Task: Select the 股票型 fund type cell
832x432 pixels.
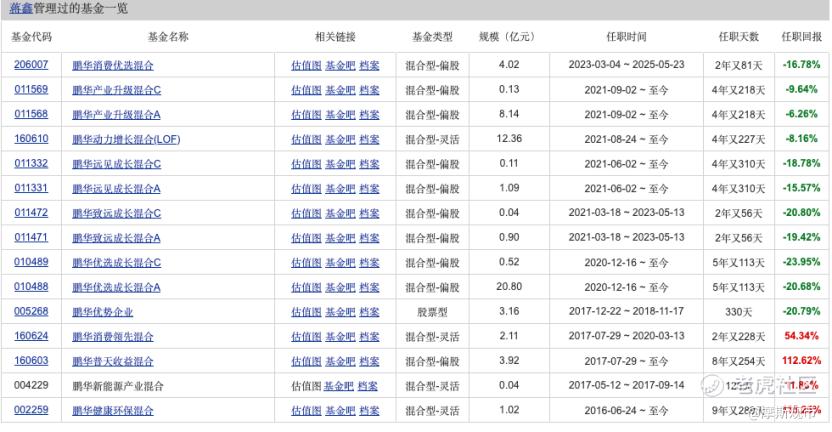Action: click(x=432, y=312)
